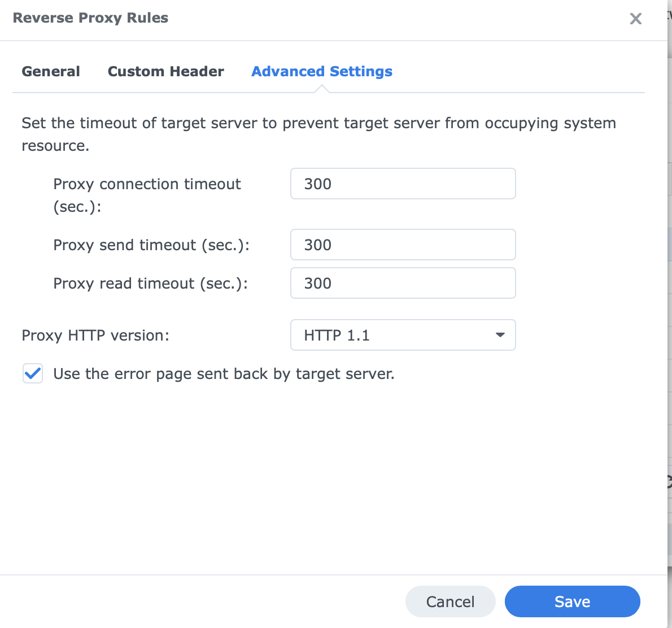Save the reverse proxy rule changes

pos(572,601)
